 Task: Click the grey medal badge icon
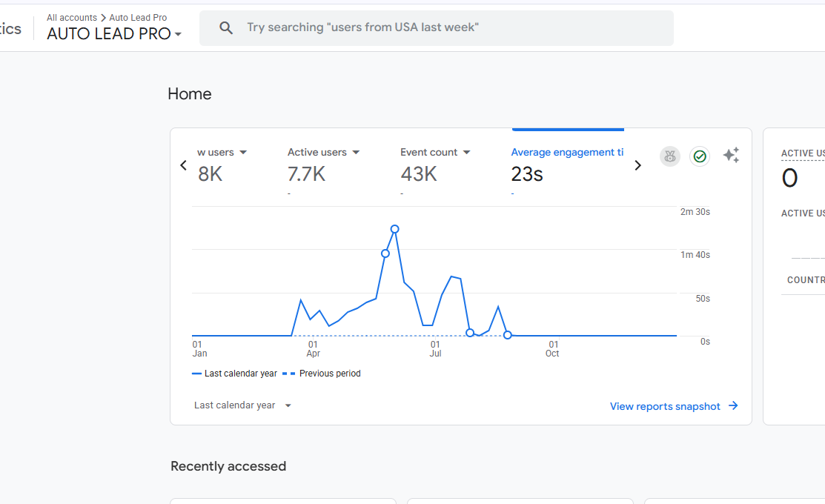pos(670,156)
